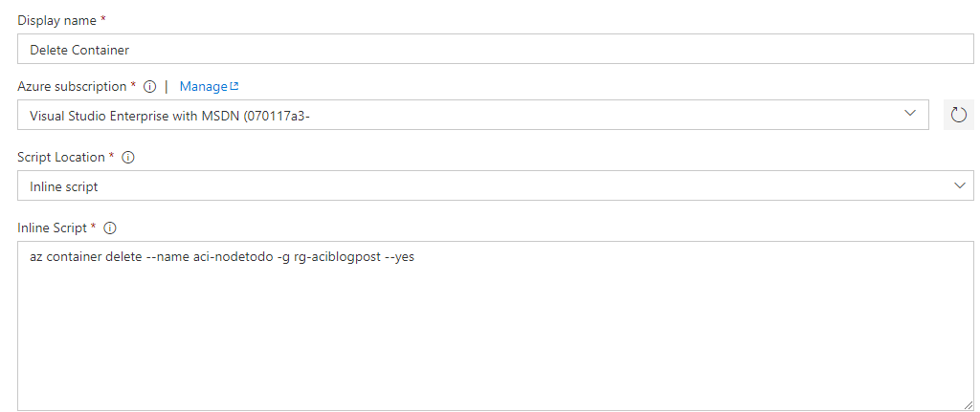The height and width of the screenshot is (412, 980).
Task: Click the textarea resize grip corner
Action: tap(968, 405)
